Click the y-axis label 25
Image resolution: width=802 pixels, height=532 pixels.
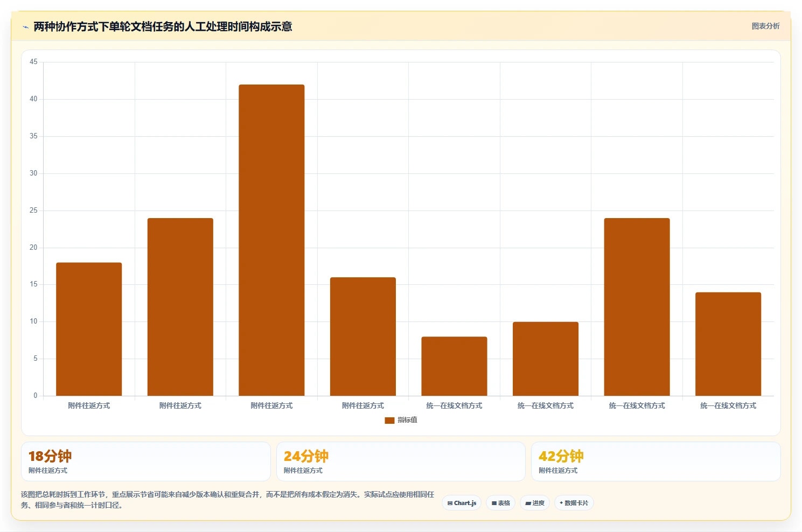33,211
